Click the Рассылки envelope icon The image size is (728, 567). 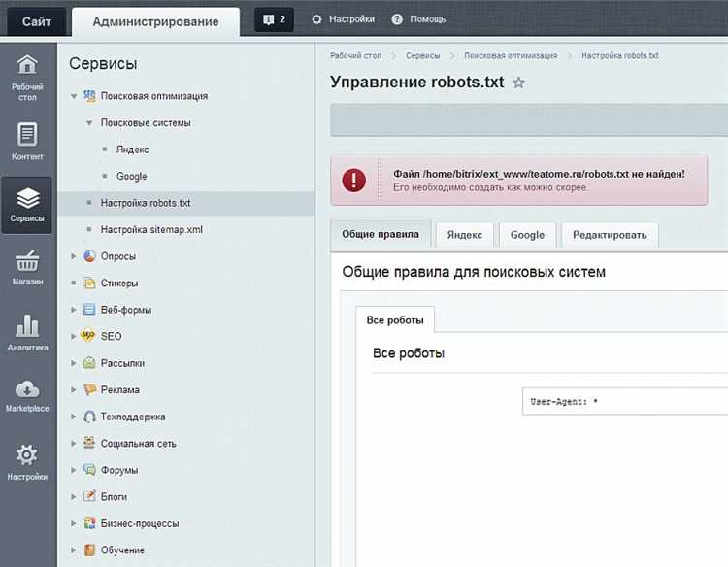tap(89, 363)
